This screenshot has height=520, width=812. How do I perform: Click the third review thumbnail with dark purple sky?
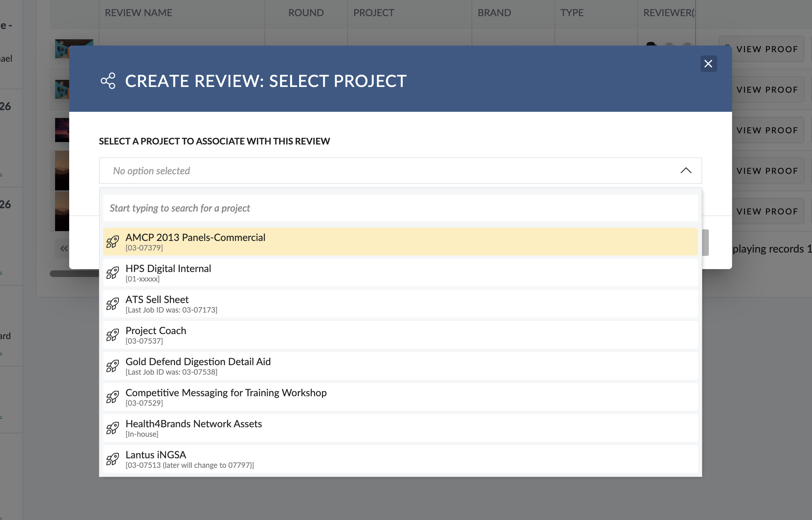click(62, 130)
